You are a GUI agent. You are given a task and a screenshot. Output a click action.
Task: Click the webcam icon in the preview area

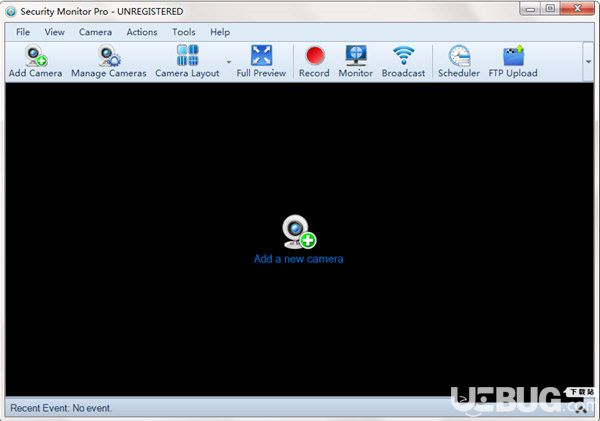pos(299,232)
